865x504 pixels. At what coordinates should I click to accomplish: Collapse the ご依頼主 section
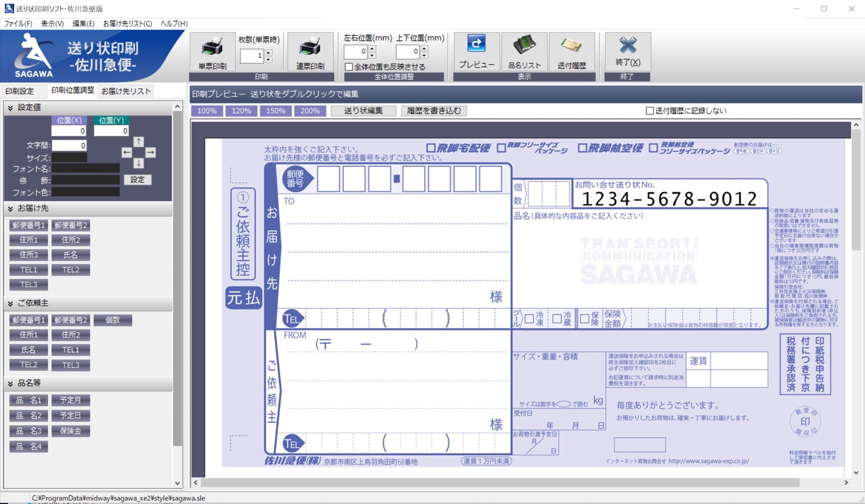point(10,304)
